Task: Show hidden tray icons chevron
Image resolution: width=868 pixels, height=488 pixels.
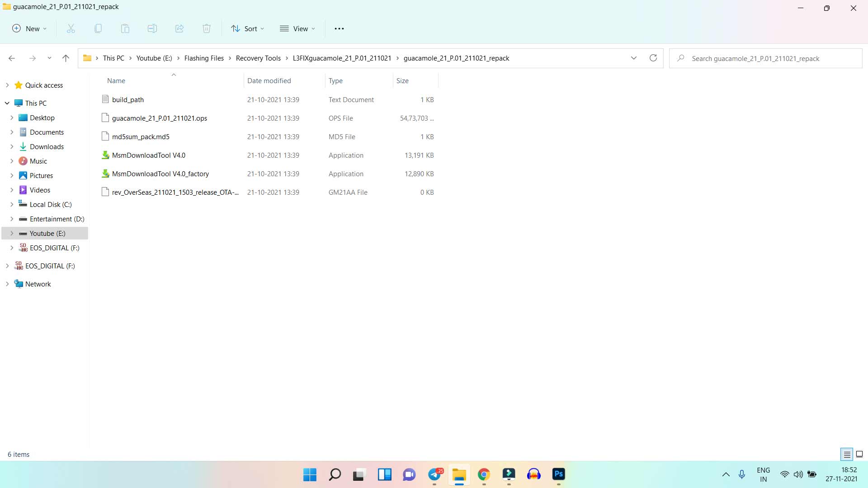Action: pos(726,474)
